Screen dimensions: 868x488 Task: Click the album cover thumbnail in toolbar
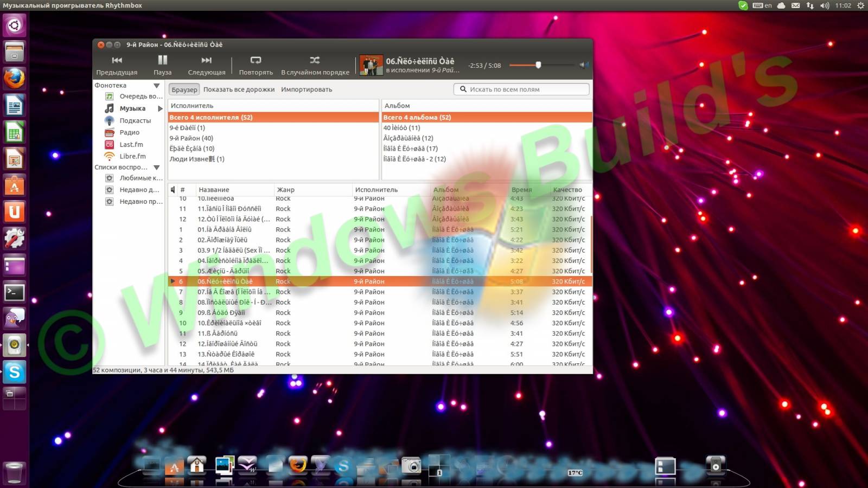pyautogui.click(x=371, y=65)
